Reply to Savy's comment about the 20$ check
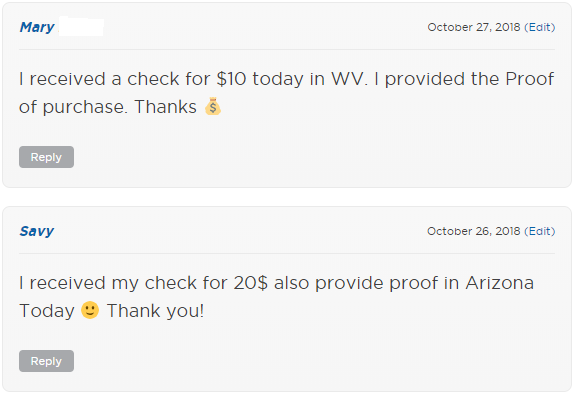The height and width of the screenshot is (395, 573). 46,361
